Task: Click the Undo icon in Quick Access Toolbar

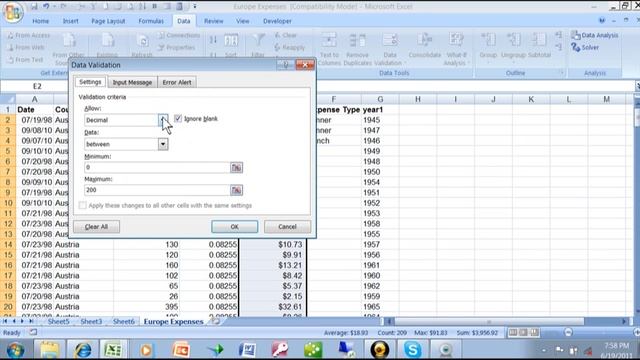Action: point(46,6)
